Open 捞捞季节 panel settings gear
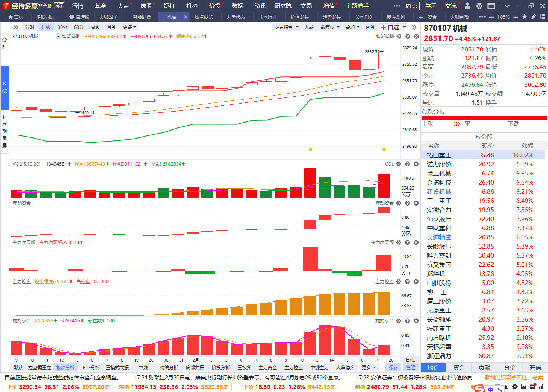This screenshot has height=392, width=548. click(x=399, y=321)
